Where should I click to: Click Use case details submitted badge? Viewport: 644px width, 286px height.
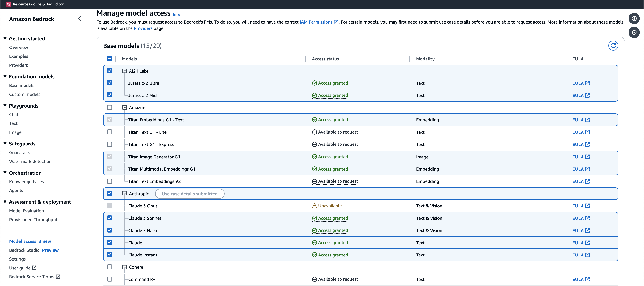[190, 194]
